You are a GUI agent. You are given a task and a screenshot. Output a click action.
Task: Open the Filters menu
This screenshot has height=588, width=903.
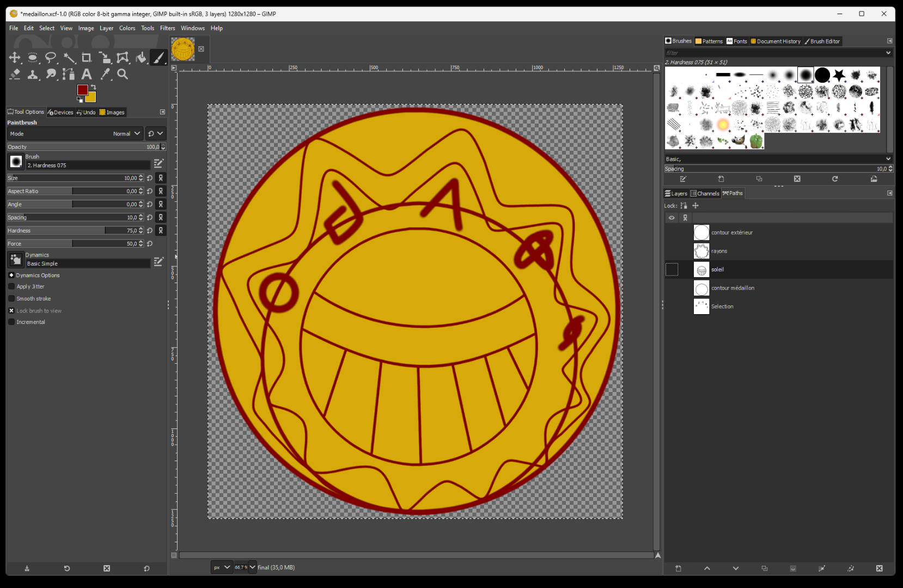point(167,28)
